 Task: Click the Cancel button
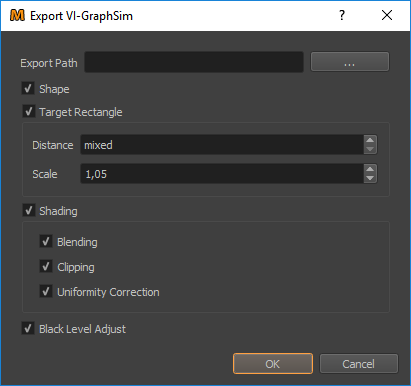tap(359, 364)
